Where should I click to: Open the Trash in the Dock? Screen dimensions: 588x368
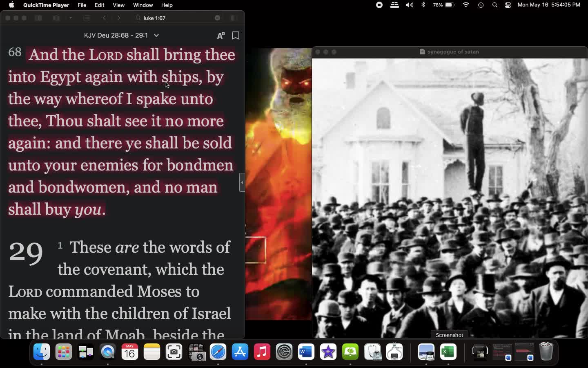pyautogui.click(x=546, y=352)
